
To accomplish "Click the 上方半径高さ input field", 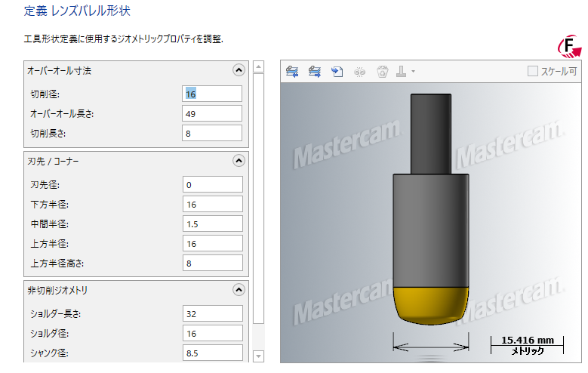I will pos(213,263).
